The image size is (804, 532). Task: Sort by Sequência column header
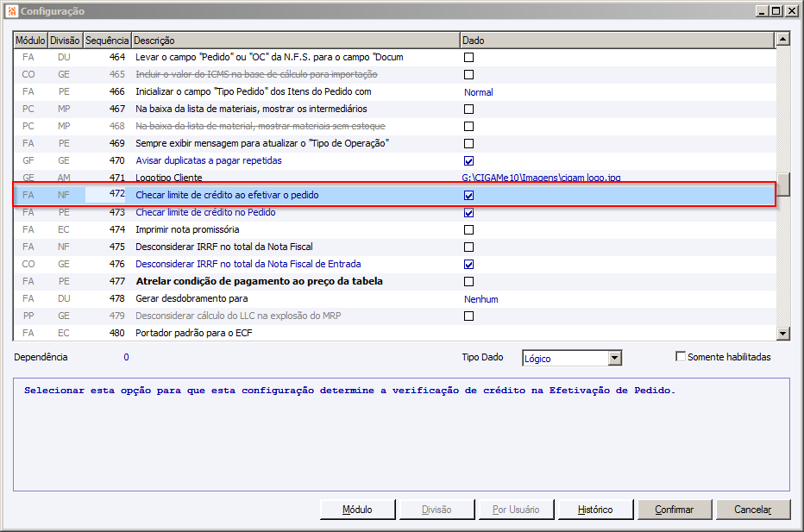point(107,41)
